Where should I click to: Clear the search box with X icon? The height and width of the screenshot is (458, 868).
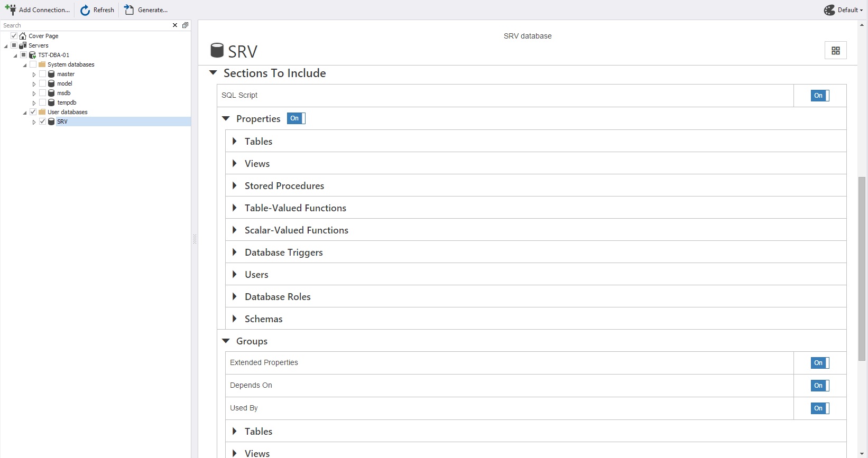pyautogui.click(x=175, y=25)
